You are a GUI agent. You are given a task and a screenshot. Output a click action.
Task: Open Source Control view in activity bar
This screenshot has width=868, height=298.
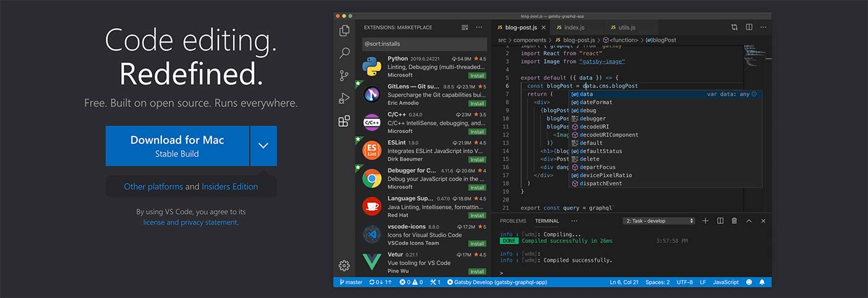point(344,75)
